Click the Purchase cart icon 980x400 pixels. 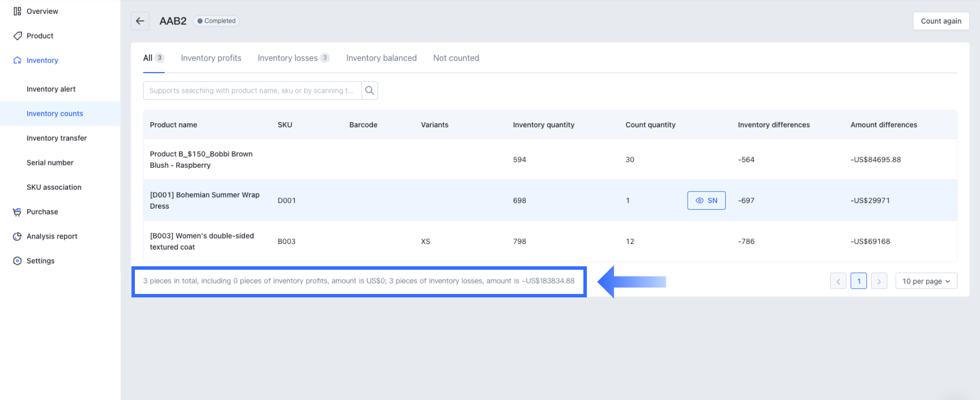pyautogui.click(x=17, y=212)
